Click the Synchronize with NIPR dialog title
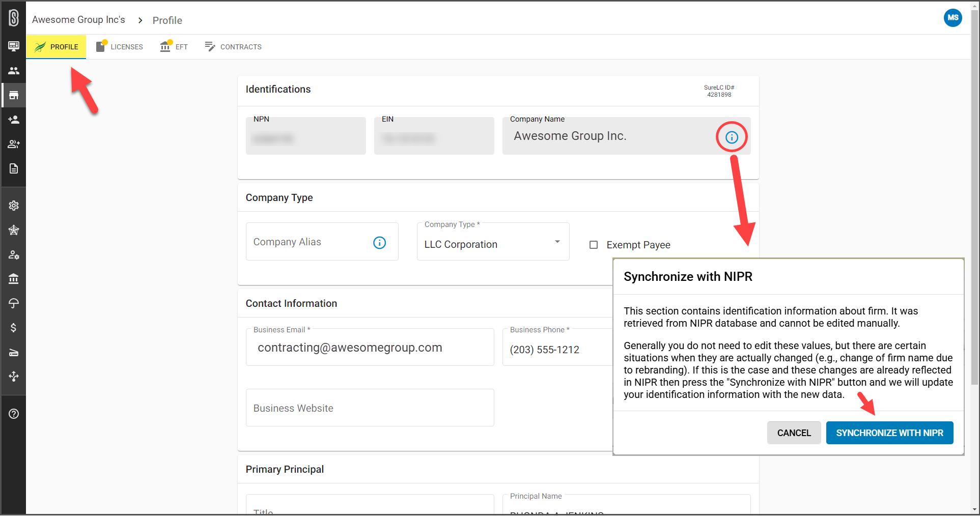Viewport: 980px width, 517px height. [x=688, y=276]
